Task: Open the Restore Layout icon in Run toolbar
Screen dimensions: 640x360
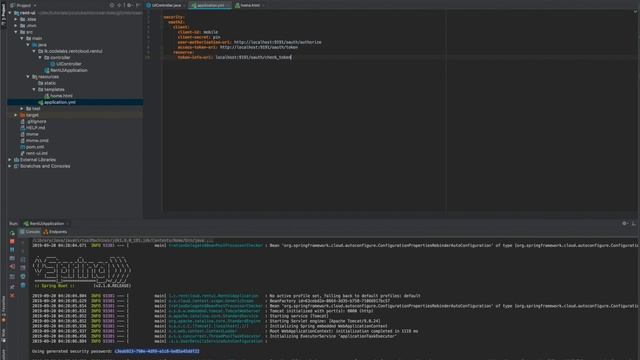Action: click(12, 276)
